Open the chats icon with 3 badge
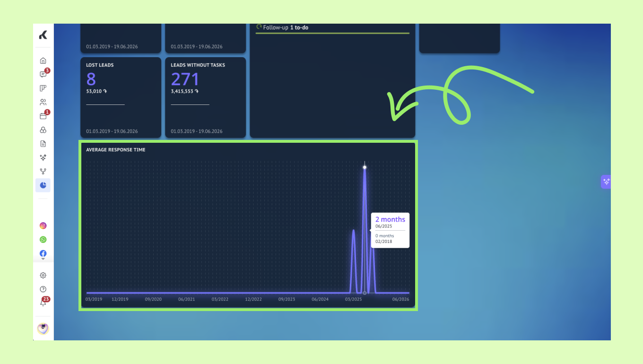The image size is (643, 364). pyautogui.click(x=43, y=74)
